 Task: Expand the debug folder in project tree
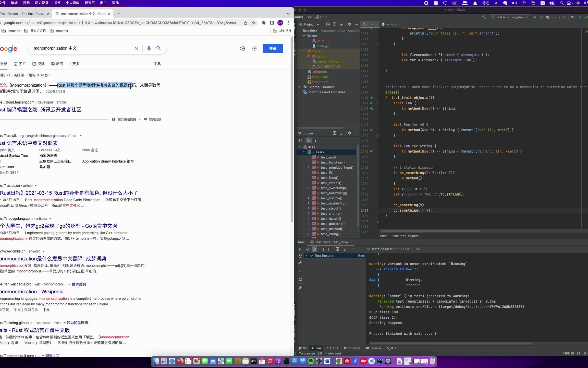click(x=309, y=56)
